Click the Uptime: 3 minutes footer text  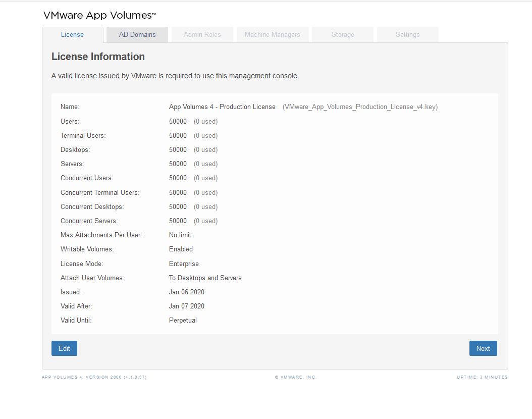click(482, 377)
